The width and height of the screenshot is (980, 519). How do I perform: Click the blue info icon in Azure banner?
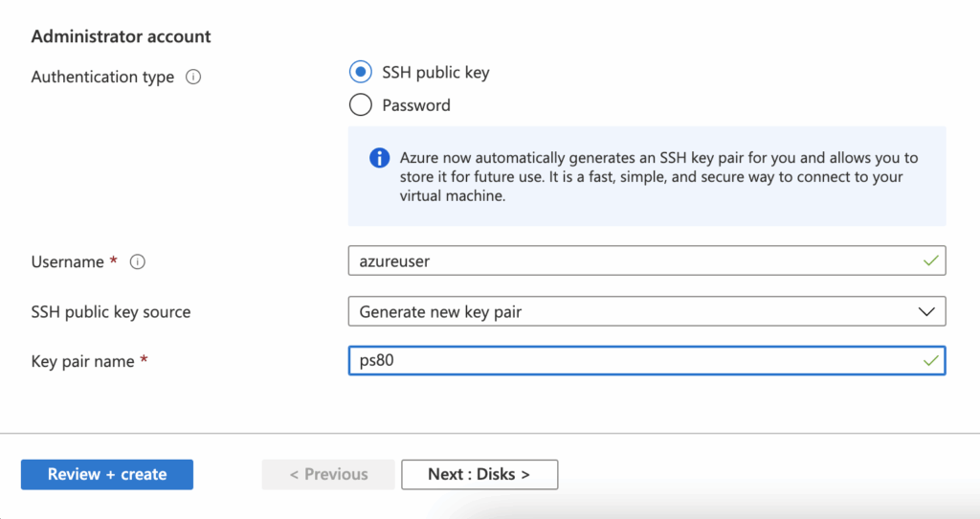tap(380, 158)
